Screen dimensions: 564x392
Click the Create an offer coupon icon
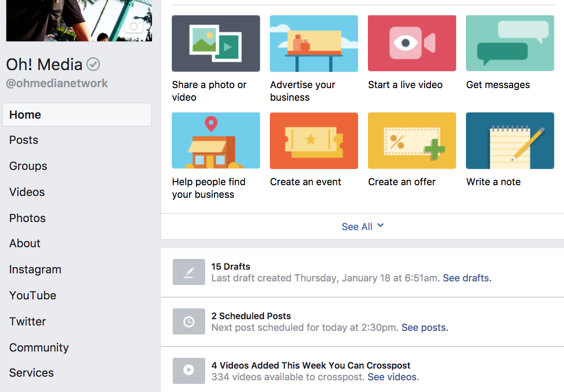[x=412, y=141]
